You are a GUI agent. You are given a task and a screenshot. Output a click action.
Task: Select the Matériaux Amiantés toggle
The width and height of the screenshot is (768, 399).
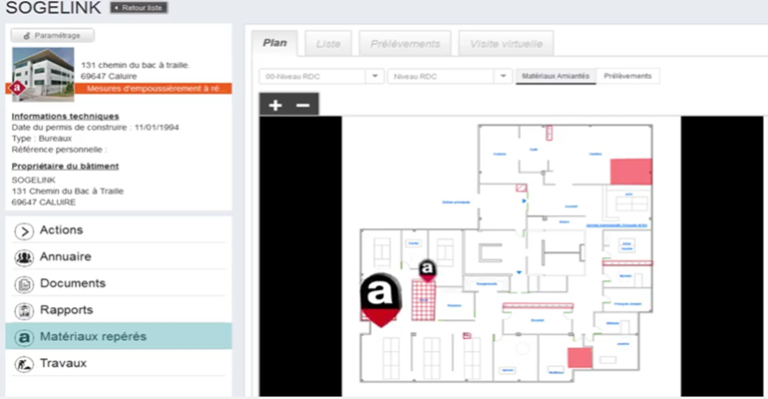tap(555, 76)
